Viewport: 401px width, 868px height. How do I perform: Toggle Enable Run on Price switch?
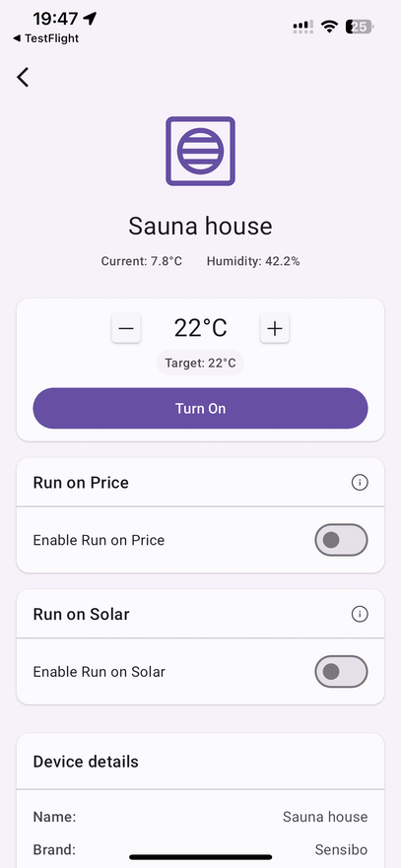341,540
